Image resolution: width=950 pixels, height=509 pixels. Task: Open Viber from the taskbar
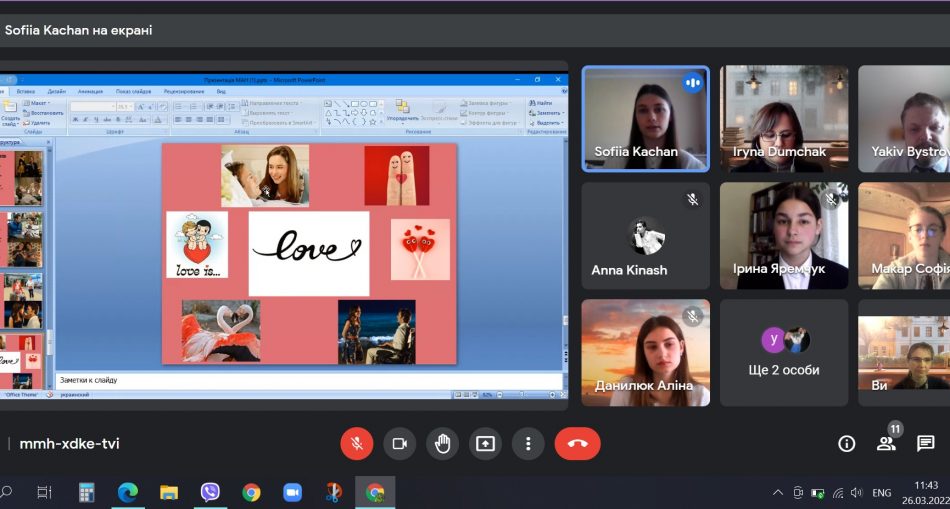click(x=210, y=492)
